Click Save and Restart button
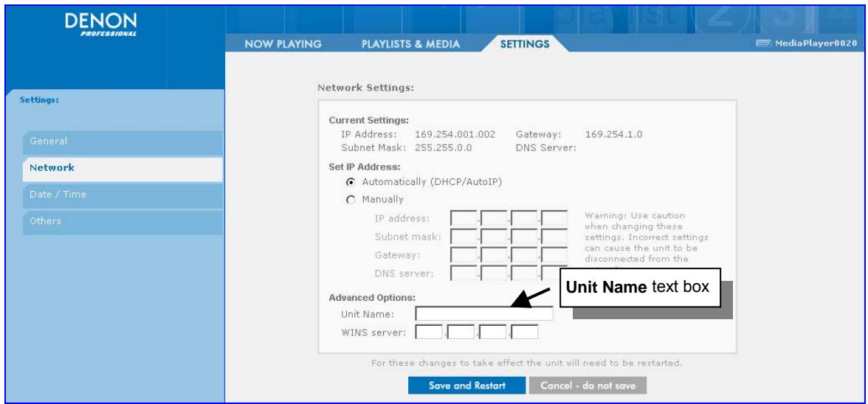Image resolution: width=868 pixels, height=404 pixels. (466, 386)
